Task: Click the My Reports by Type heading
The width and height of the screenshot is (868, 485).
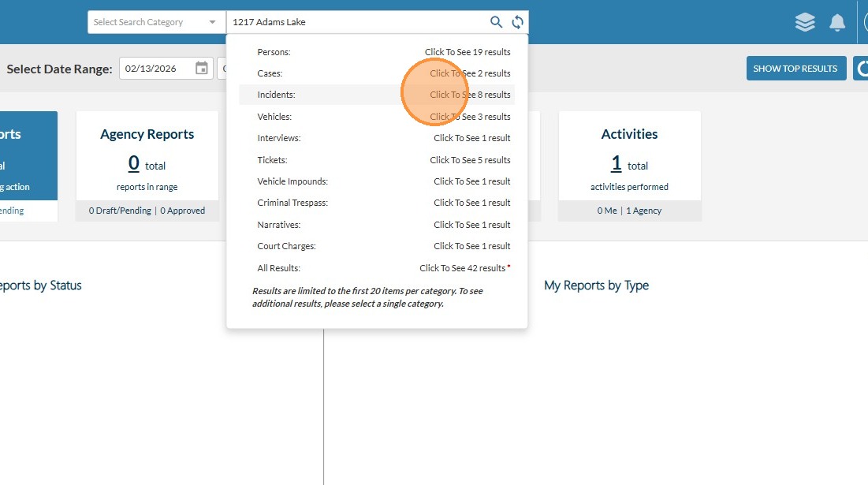Action: click(596, 285)
